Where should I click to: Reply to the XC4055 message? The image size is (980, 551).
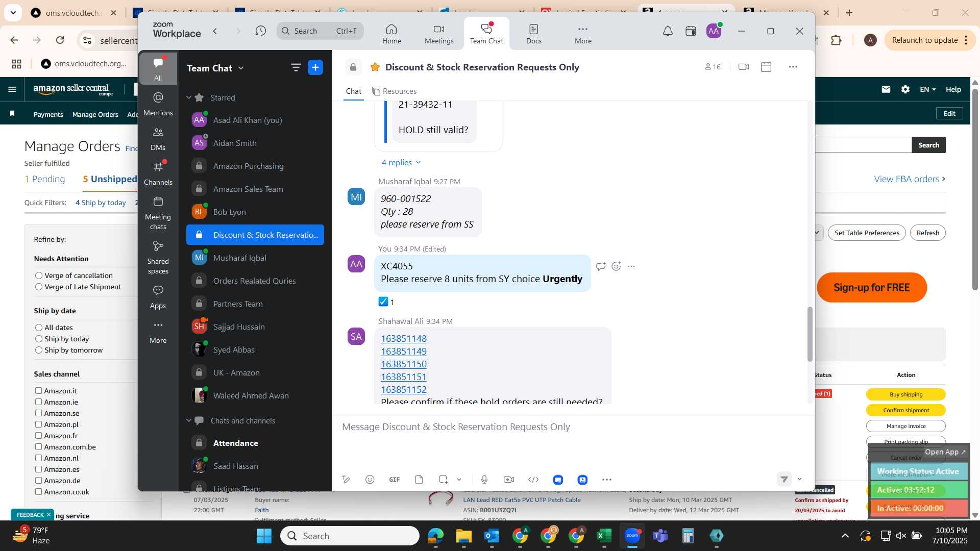[601, 266]
